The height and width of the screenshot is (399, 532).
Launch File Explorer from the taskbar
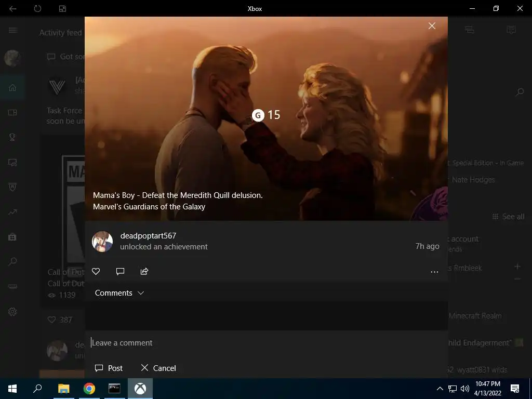pyautogui.click(x=63, y=389)
